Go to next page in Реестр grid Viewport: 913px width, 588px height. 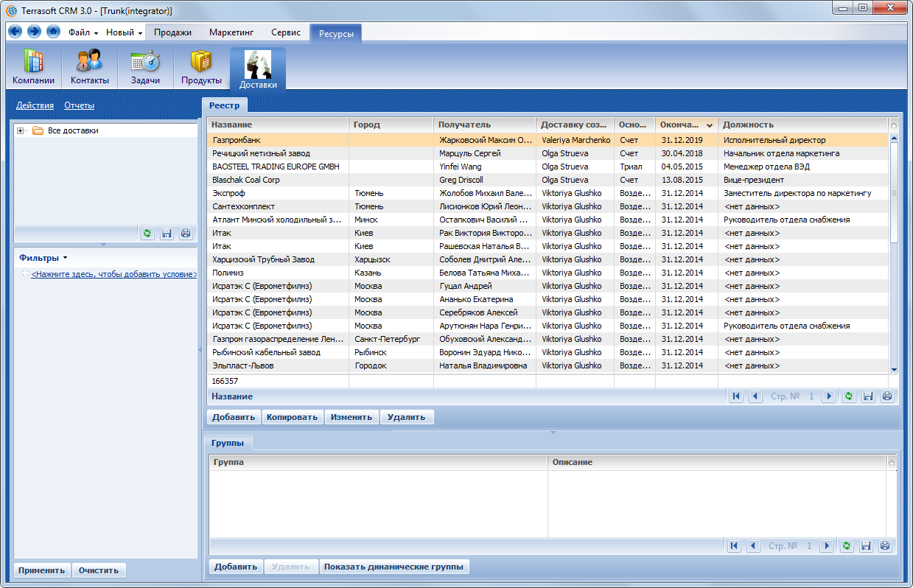[x=829, y=396]
